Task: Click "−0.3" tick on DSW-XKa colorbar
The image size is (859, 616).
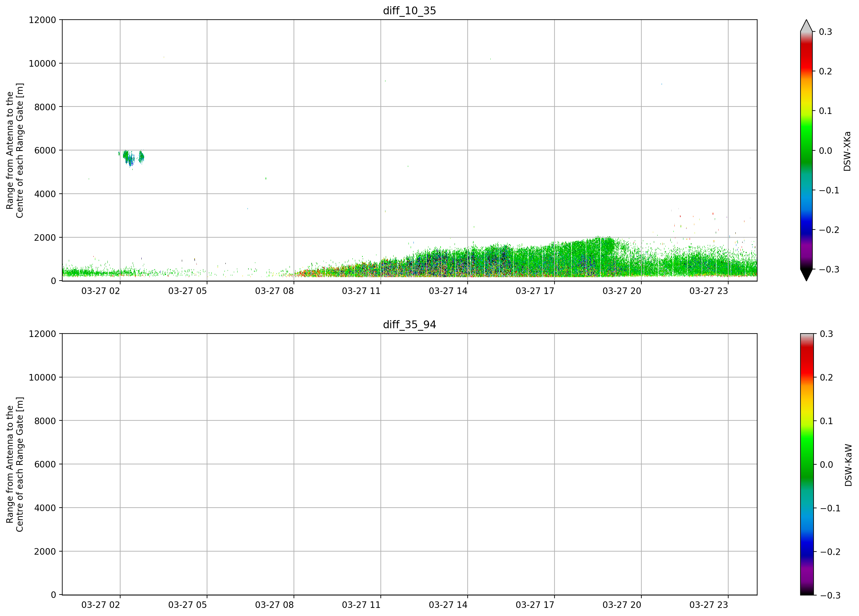Action: (x=829, y=270)
